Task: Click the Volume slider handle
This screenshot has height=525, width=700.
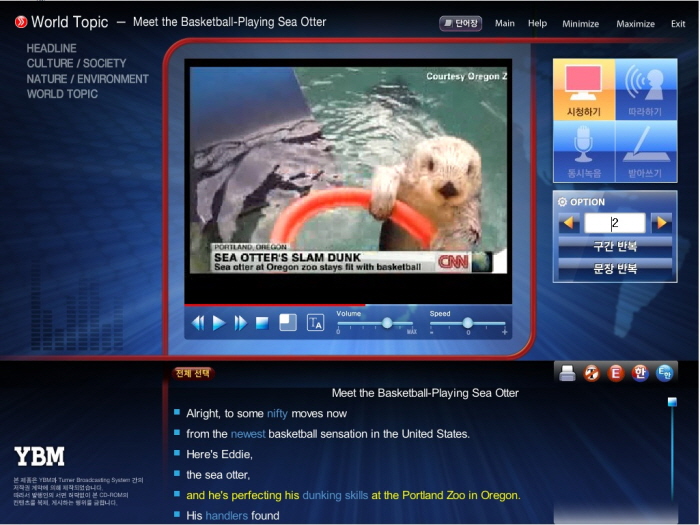Action: 387,323
